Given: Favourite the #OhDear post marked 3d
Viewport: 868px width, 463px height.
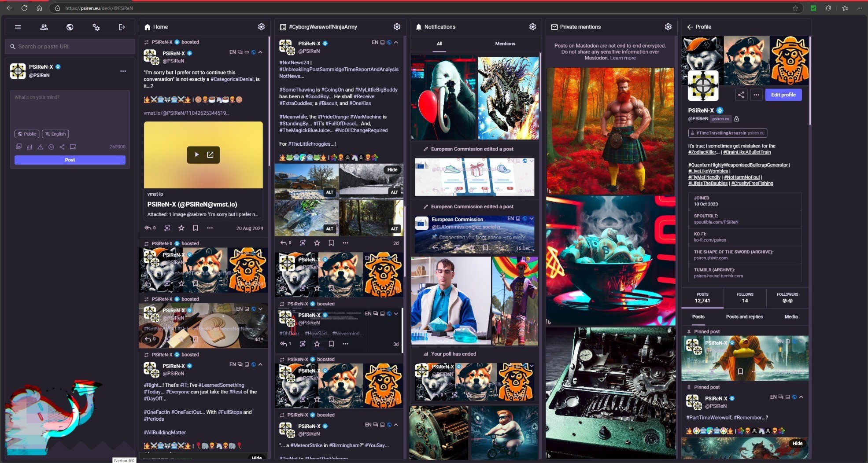Looking at the screenshot, I should coord(317,344).
